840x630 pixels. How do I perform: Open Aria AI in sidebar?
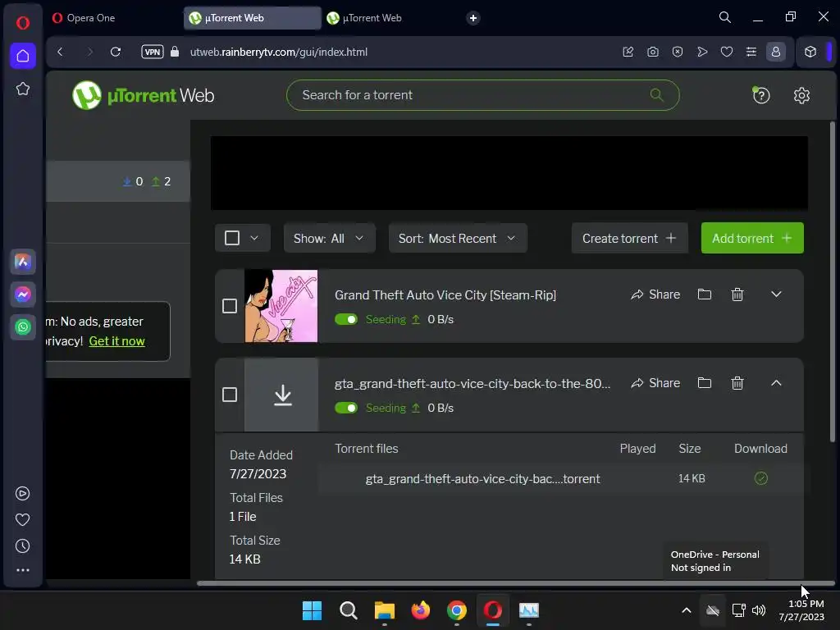click(x=23, y=262)
